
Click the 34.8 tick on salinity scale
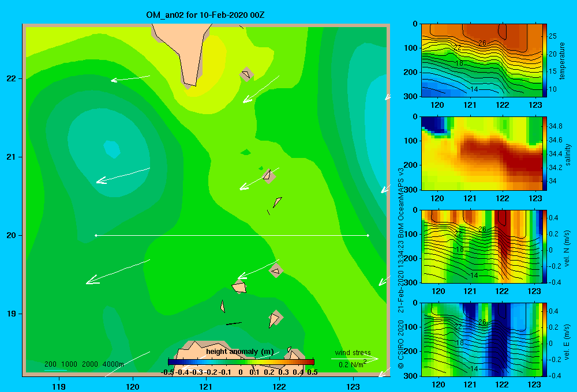pos(555,126)
